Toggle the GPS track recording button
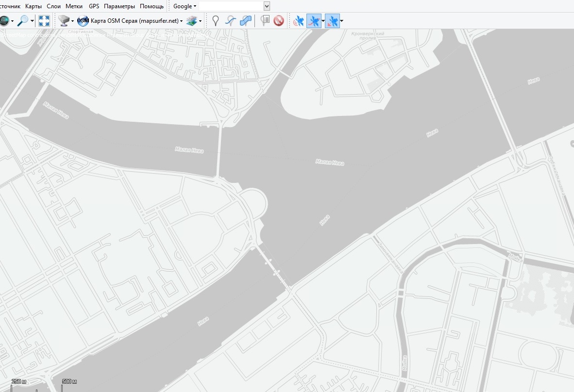Screen dimensions: 574x392 pos(314,21)
